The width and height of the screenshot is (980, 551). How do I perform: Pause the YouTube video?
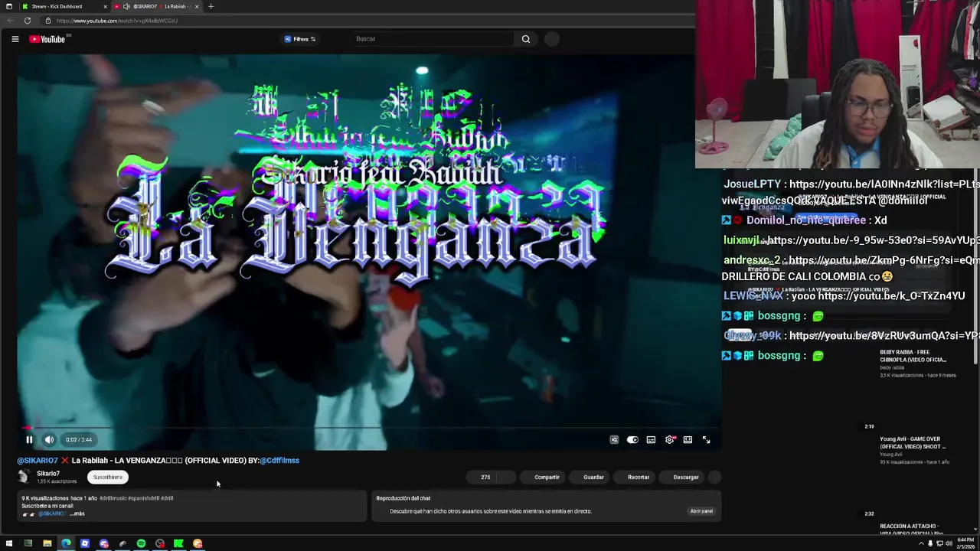coord(29,439)
